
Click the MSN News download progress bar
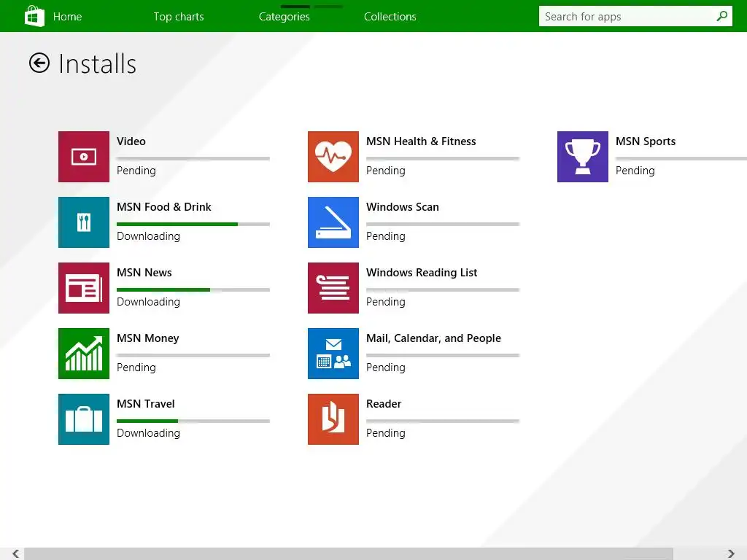[x=193, y=290]
